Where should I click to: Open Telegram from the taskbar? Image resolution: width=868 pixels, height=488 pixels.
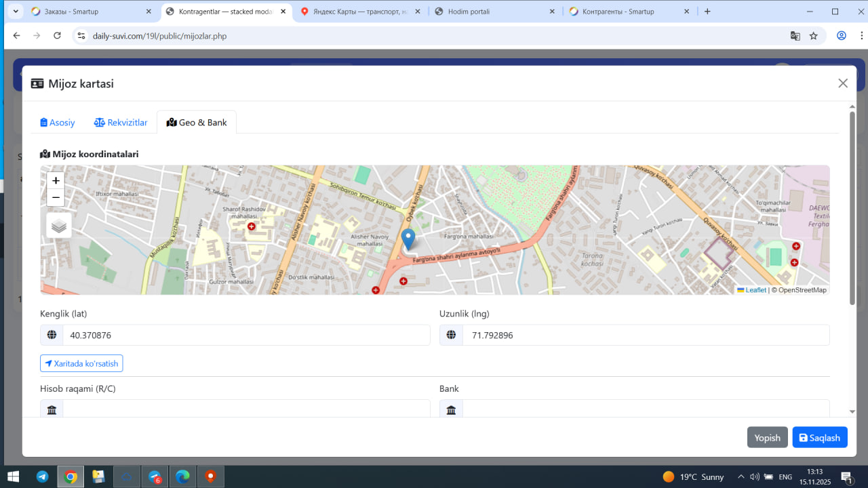click(42, 476)
